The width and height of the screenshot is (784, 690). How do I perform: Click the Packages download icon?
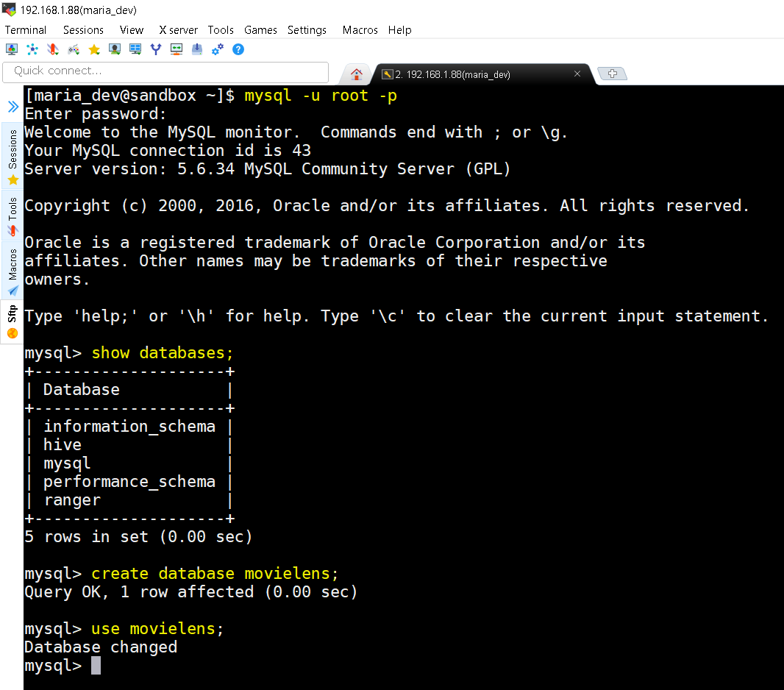197,49
